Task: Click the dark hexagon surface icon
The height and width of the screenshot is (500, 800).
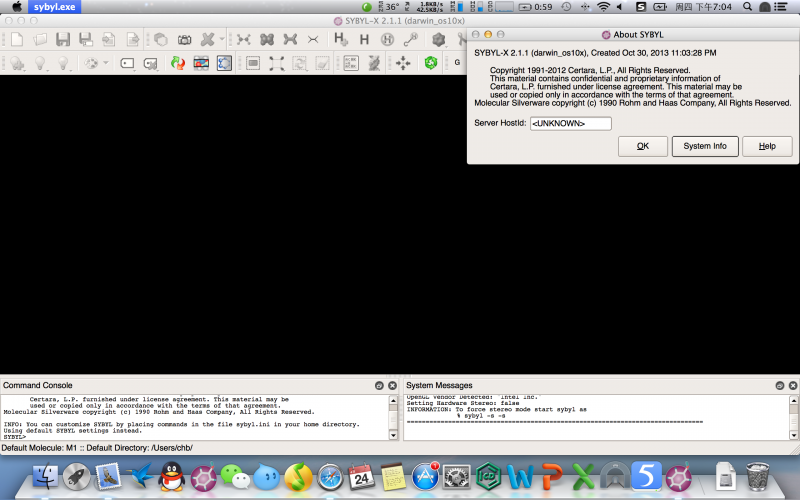Action: (x=438, y=39)
